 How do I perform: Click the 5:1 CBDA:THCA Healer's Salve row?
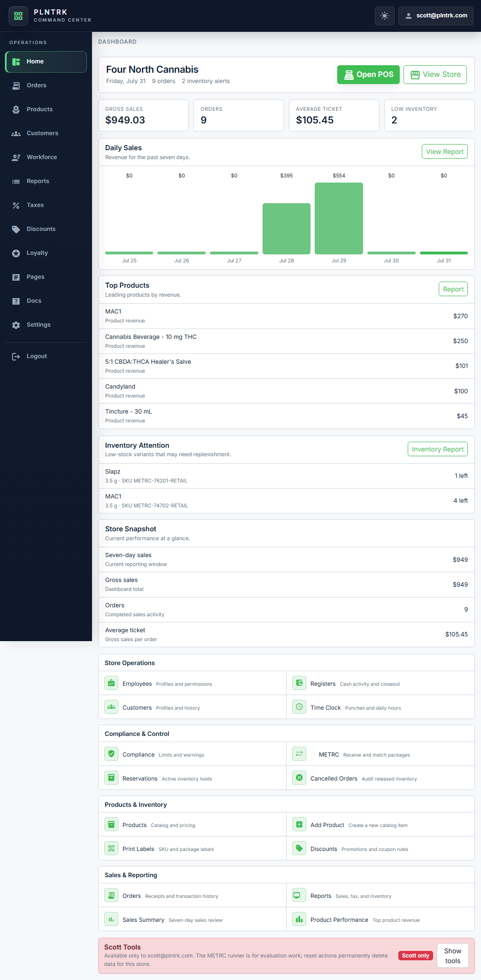click(287, 366)
